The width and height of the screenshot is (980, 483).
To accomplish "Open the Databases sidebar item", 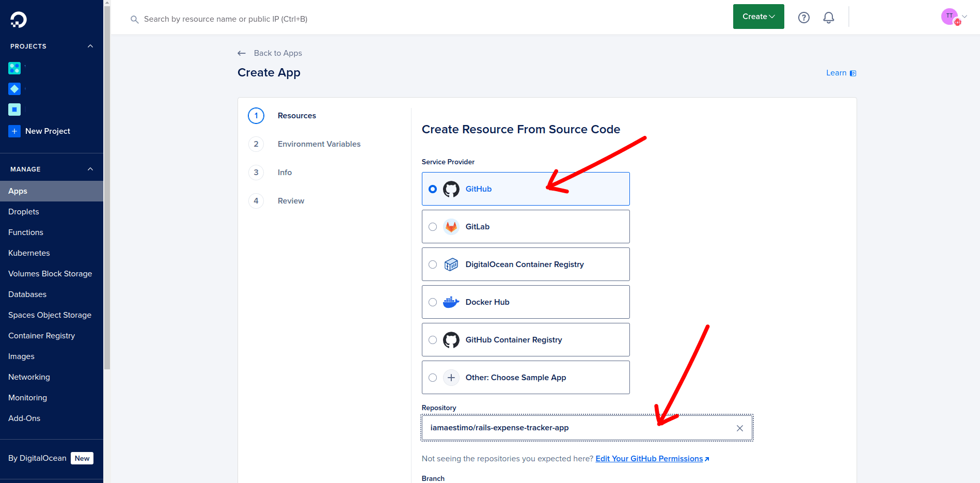I will point(27,294).
